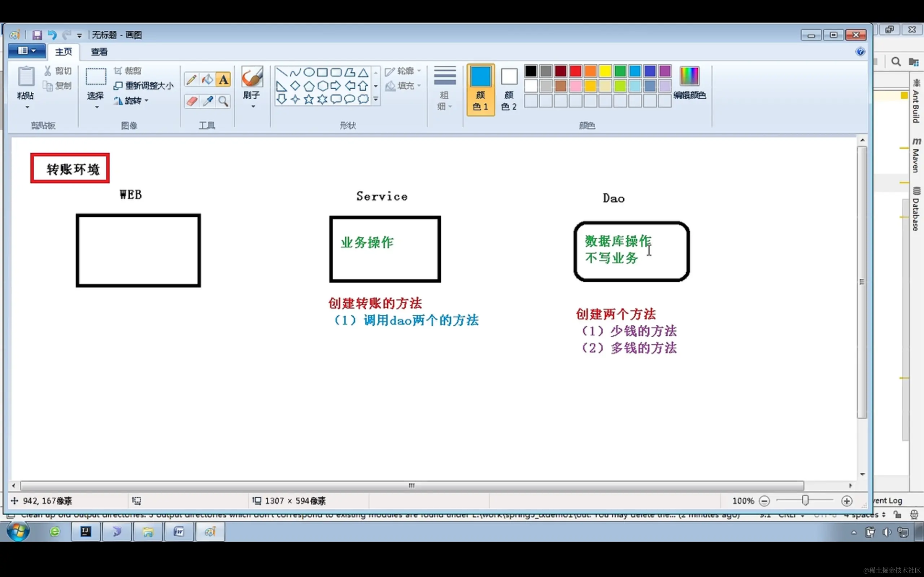Click the Resize button

point(144,86)
